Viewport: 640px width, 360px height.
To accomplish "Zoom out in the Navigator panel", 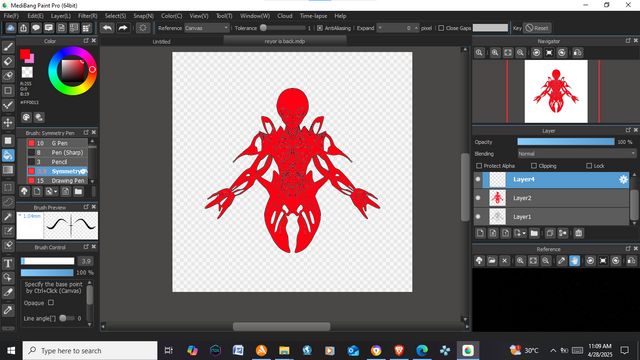I will [x=520, y=53].
